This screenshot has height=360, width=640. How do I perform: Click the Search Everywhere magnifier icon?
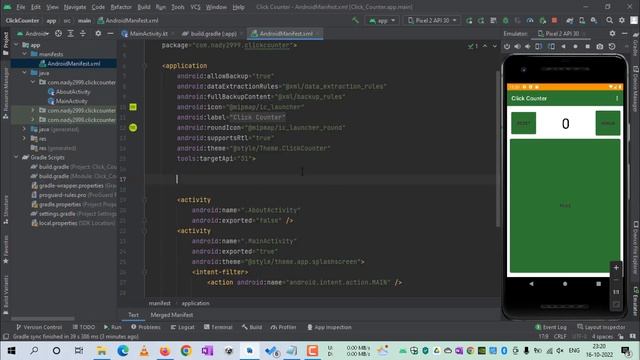609,20
